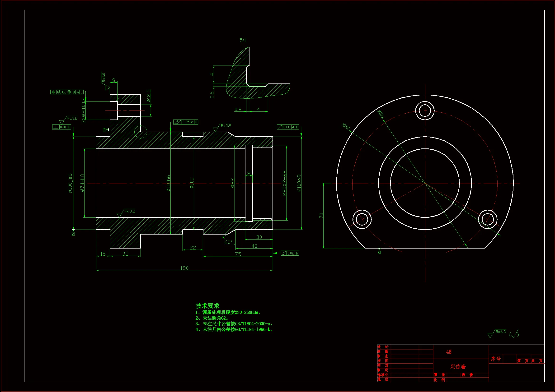Click the 5:1 detail view scale label

pos(243,40)
